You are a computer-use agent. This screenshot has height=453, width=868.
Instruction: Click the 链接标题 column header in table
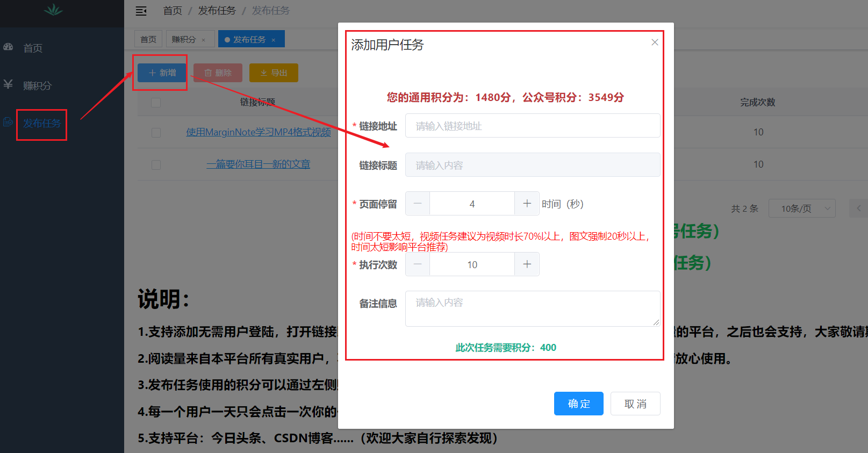tap(258, 102)
